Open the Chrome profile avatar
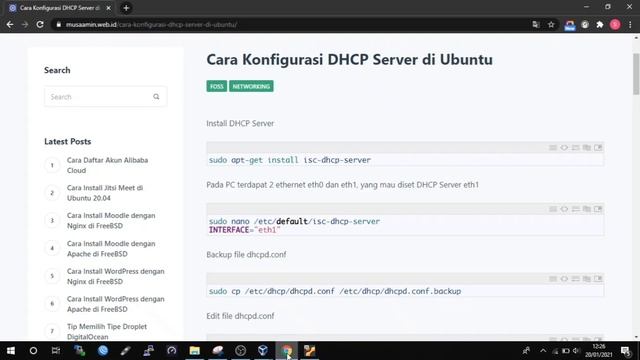Viewport: 640px width, 360px height. [615, 24]
